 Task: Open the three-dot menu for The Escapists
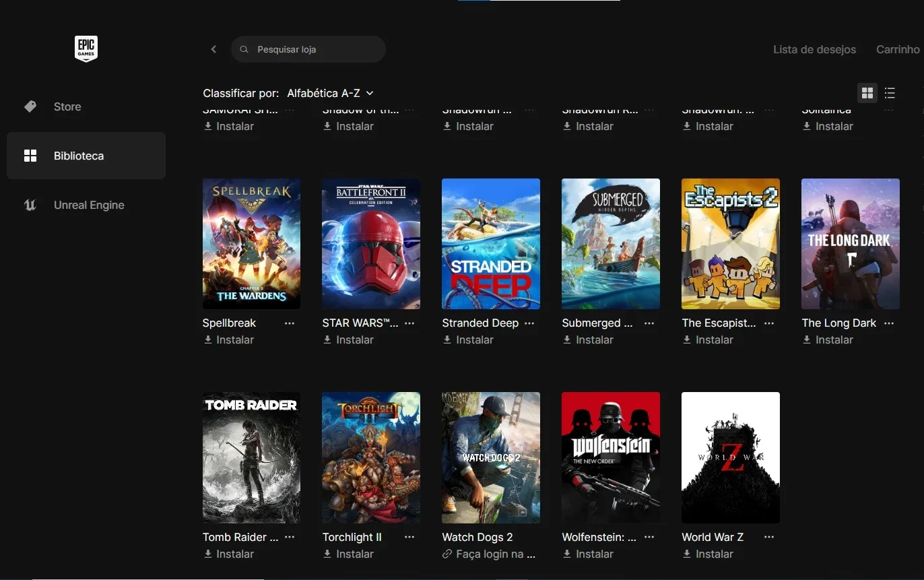pyautogui.click(x=769, y=323)
